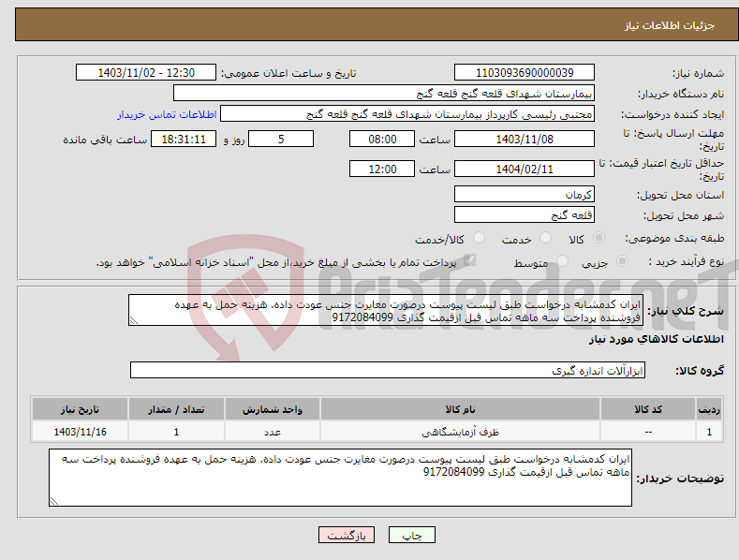This screenshot has height=560, width=739.
Task: Click the need date cell 1403/11/16
Action: click(x=80, y=432)
